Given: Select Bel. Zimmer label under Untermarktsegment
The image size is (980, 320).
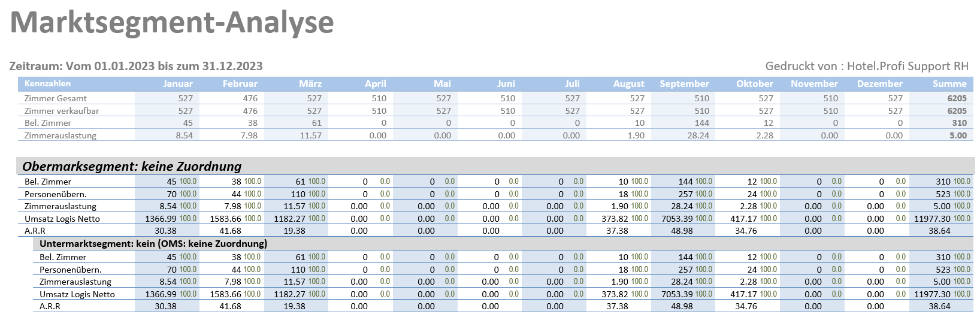Looking at the screenshot, I should 63,257.
